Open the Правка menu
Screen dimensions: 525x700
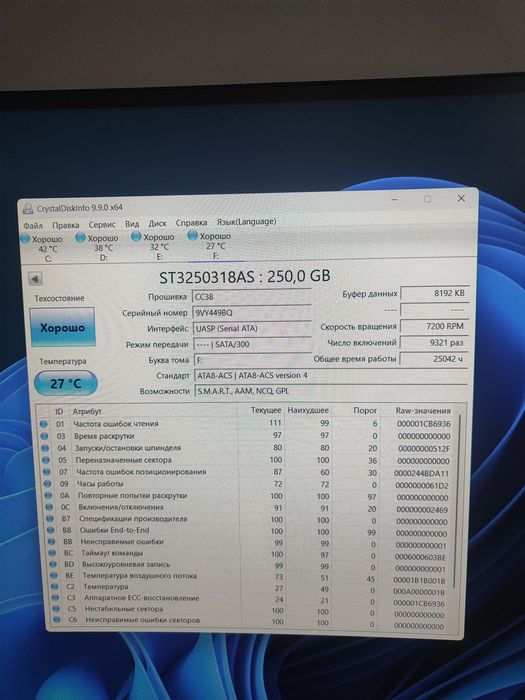pyautogui.click(x=65, y=225)
